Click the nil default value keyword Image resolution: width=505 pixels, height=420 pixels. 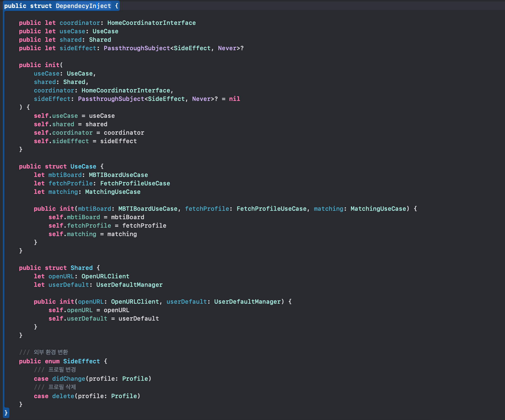click(234, 99)
